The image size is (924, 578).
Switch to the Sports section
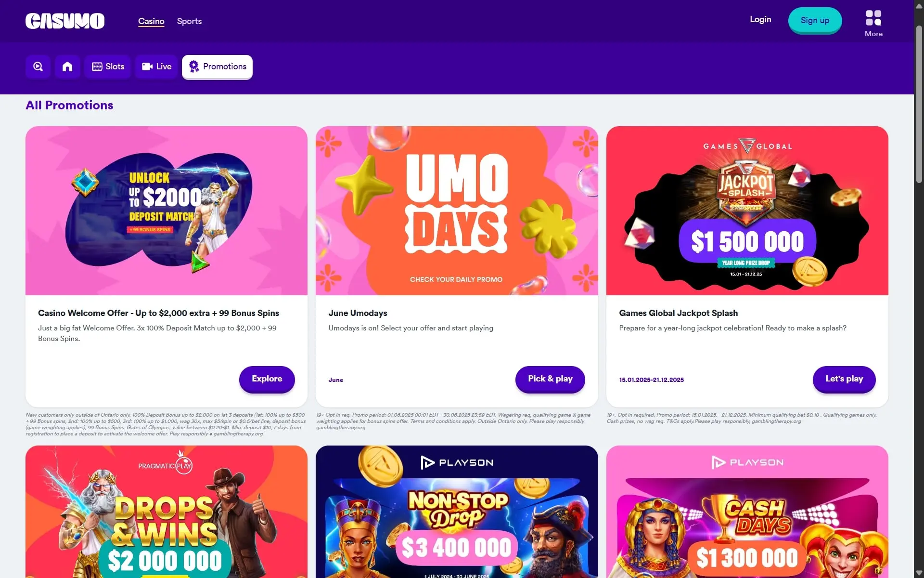189,21
